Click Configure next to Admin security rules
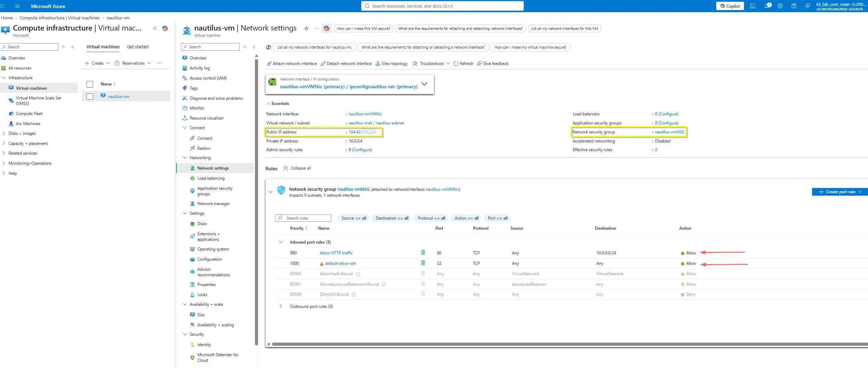The image size is (868, 368). 362,150
